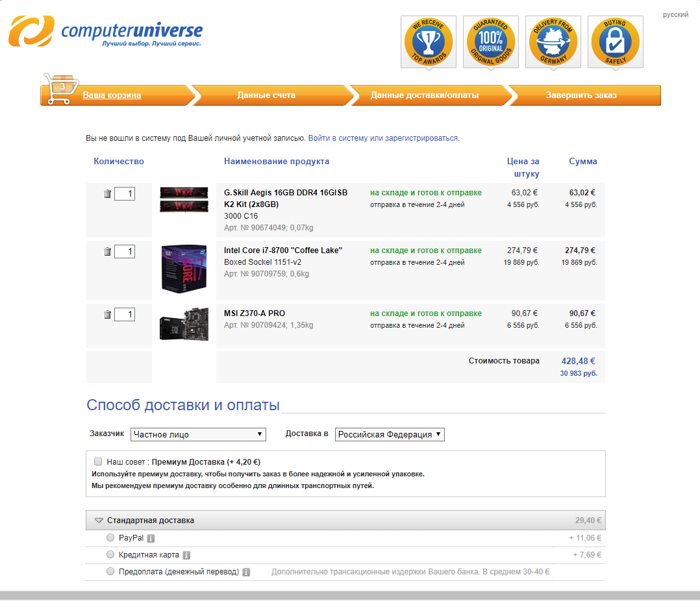Show Кредитная карта info icon
Screen dimensions: 700x601
186,555
